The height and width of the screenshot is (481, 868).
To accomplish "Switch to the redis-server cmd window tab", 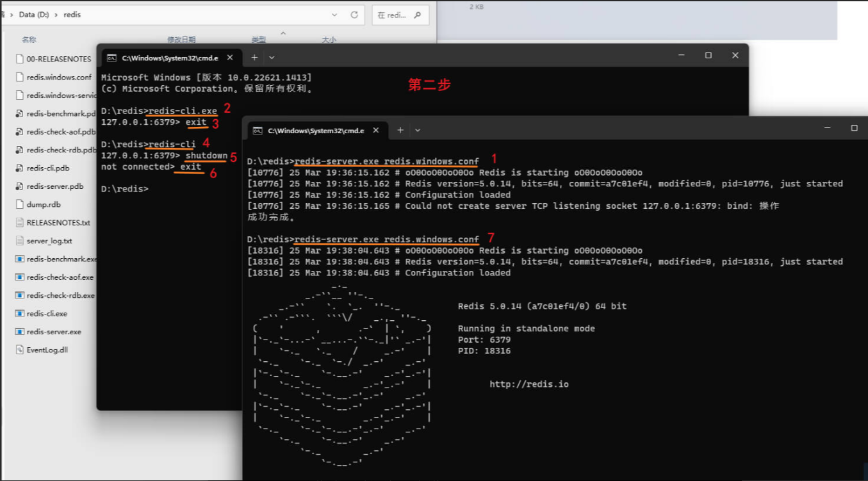I will [315, 131].
